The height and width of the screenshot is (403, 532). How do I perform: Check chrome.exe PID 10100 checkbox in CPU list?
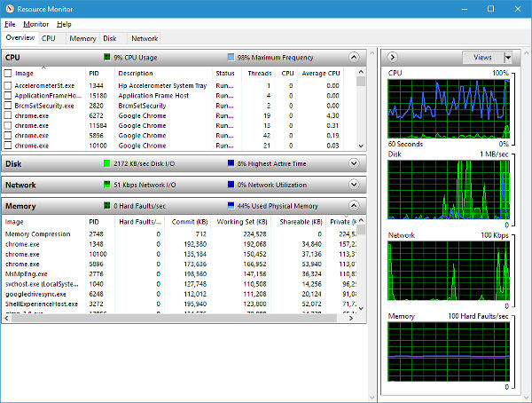pos(8,146)
